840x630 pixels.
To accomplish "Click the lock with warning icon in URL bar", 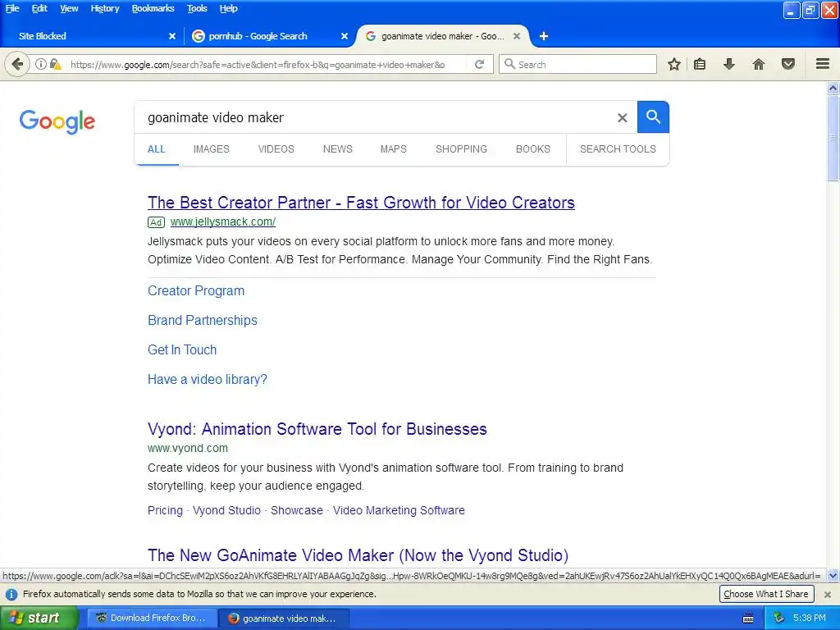I will (x=55, y=64).
